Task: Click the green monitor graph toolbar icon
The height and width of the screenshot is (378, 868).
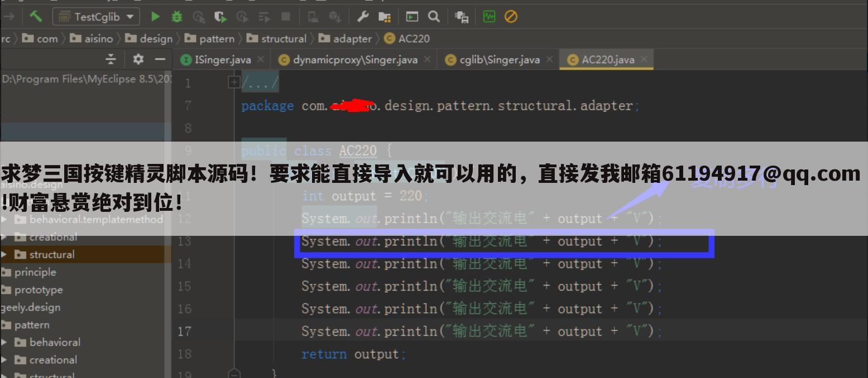Action: (489, 17)
